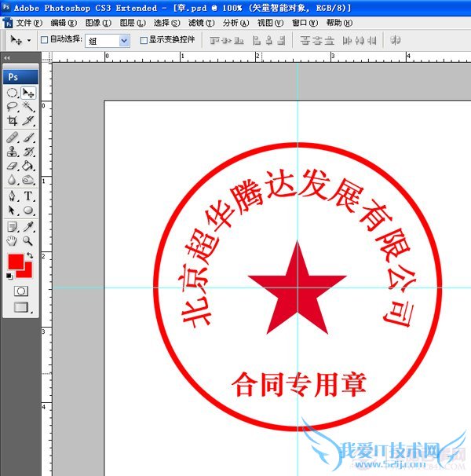Screen dimensions: 471x476
Task: Open the 视图(V) menu
Action: point(270,23)
